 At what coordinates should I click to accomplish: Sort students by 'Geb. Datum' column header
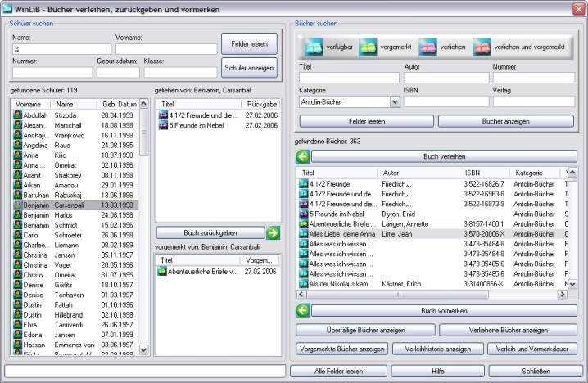click(x=118, y=104)
